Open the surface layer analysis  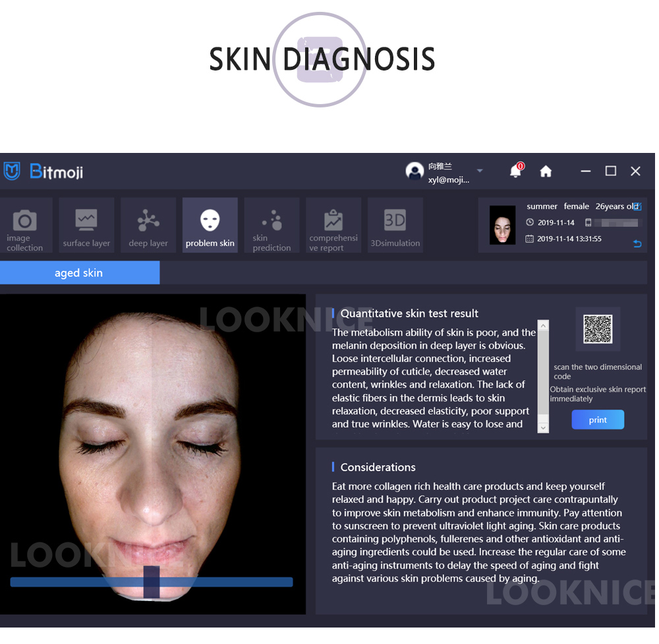click(x=86, y=224)
